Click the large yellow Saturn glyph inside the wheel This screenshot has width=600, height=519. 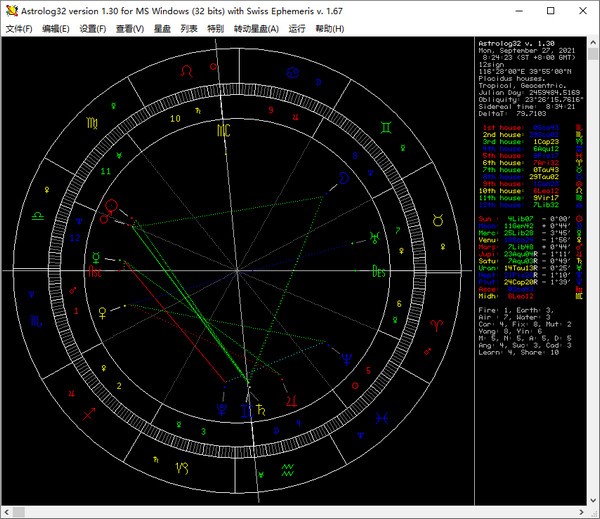(x=261, y=410)
